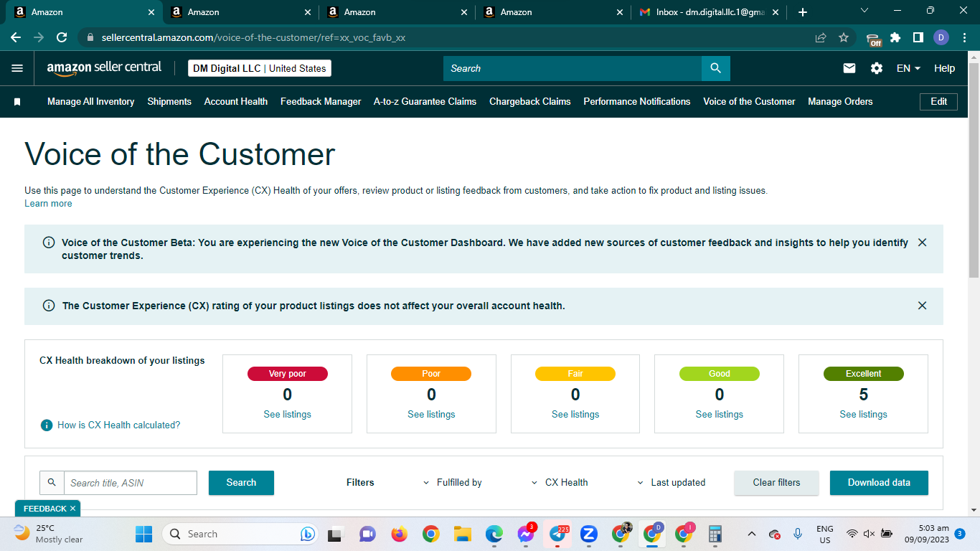See listings under the Fair rating
This screenshot has width=980, height=551.
pos(575,415)
